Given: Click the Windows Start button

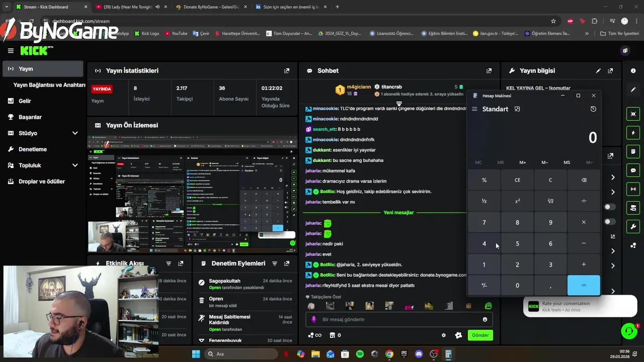Looking at the screenshot, I should [196, 354].
